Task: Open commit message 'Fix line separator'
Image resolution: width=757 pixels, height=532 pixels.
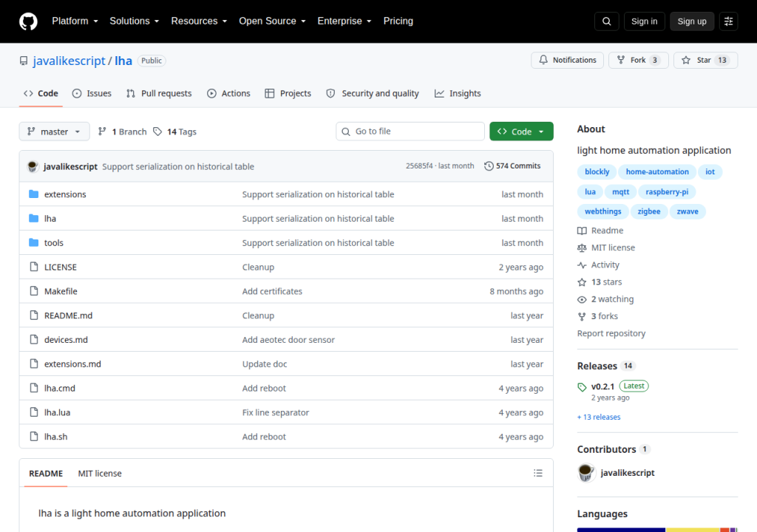Action: coord(275,412)
